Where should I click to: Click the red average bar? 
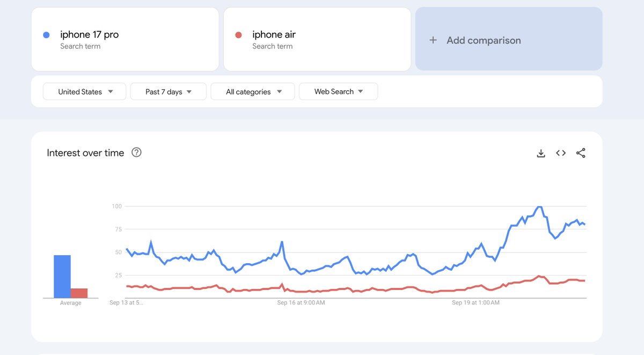point(79,293)
